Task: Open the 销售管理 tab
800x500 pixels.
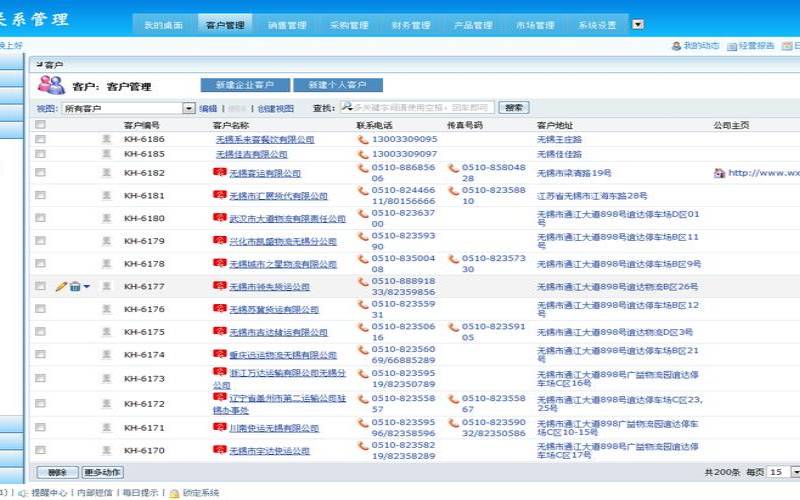Action: pos(287,25)
